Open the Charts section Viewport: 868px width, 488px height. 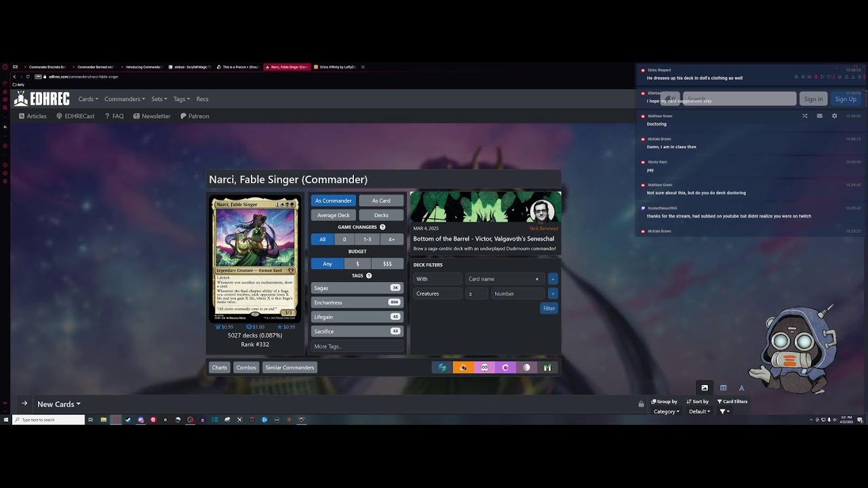[x=220, y=367]
